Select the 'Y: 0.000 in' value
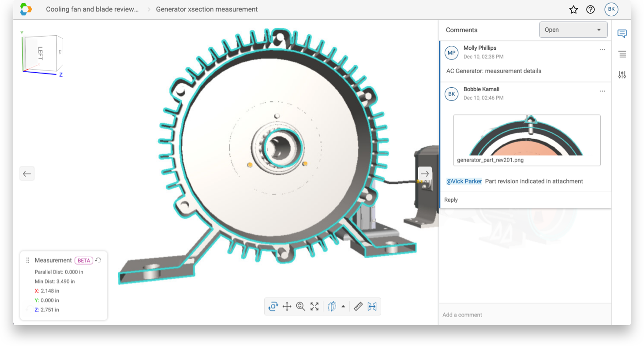Screen dimensions: 644x348 [x=47, y=300]
